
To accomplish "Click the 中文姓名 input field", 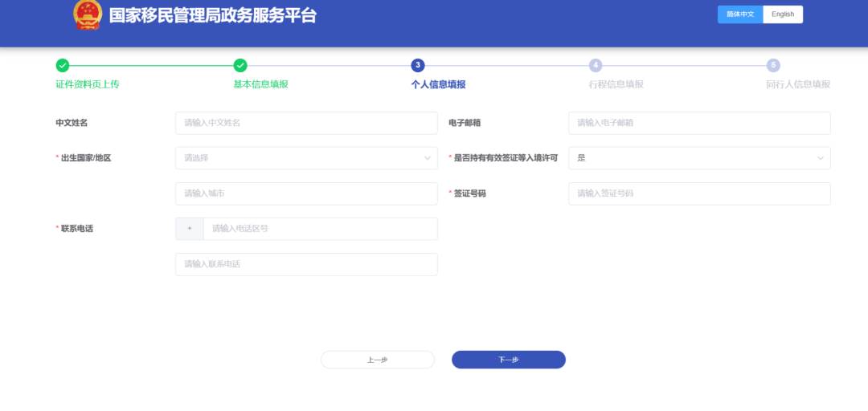I will click(305, 123).
